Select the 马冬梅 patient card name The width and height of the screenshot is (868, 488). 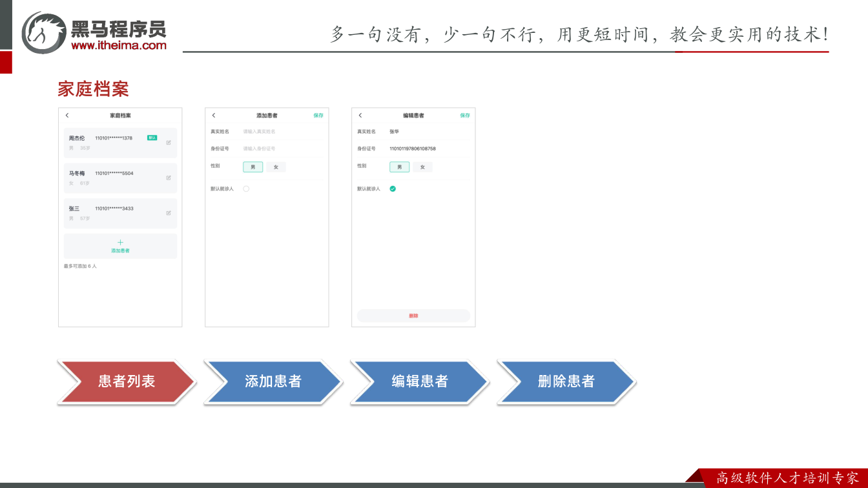[x=77, y=173]
